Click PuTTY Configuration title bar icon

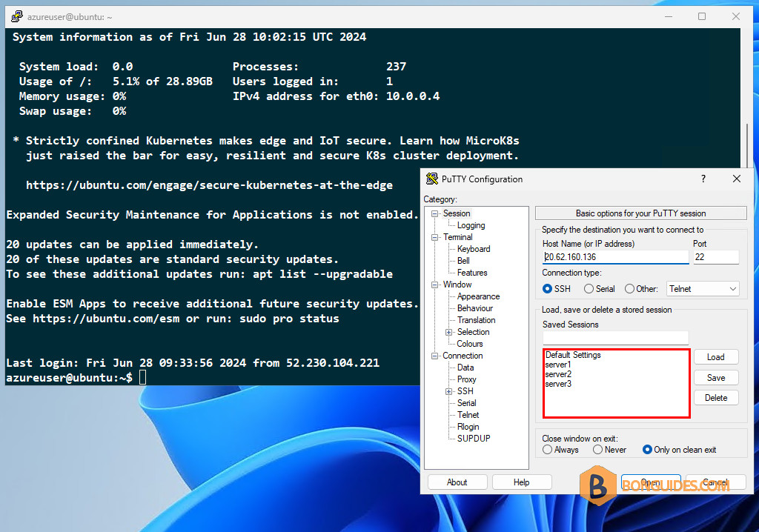(x=431, y=179)
